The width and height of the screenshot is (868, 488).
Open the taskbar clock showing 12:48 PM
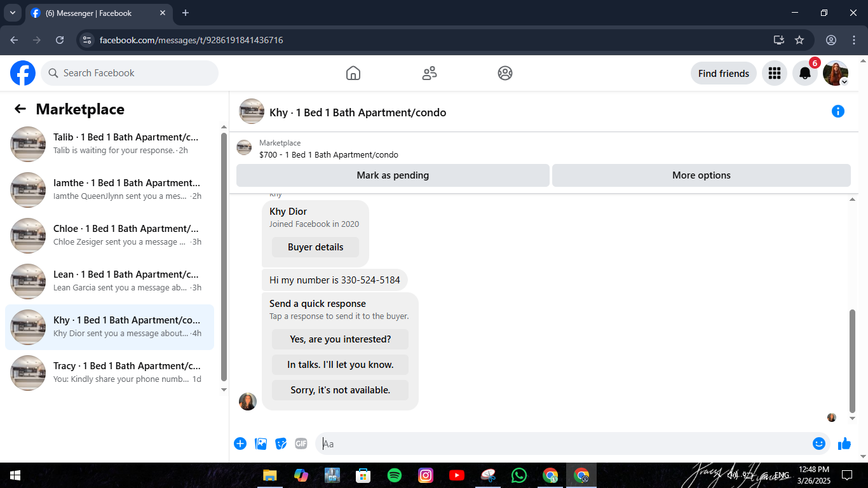pos(814,475)
